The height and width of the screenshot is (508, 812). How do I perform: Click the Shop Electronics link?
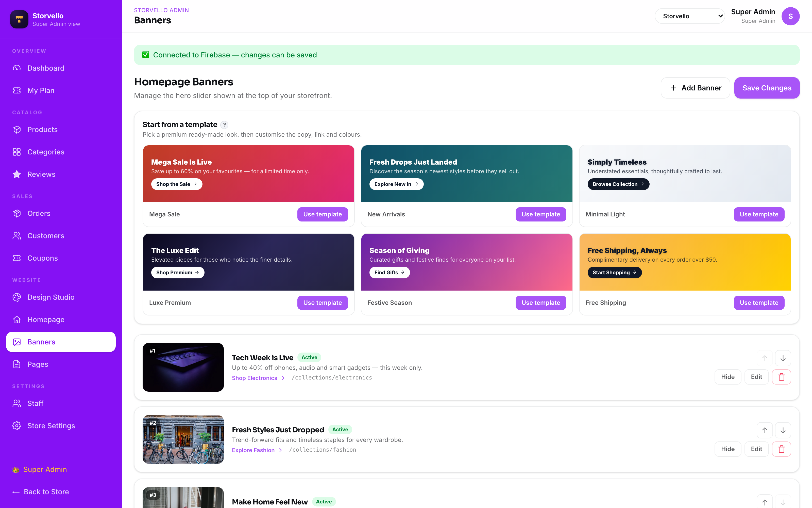[x=258, y=378]
